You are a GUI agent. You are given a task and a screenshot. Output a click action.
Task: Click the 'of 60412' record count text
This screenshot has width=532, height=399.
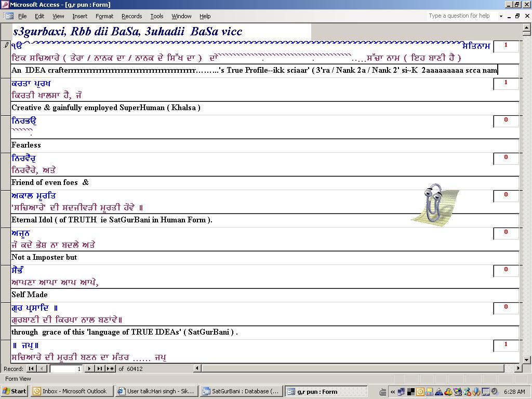pyautogui.click(x=130, y=369)
